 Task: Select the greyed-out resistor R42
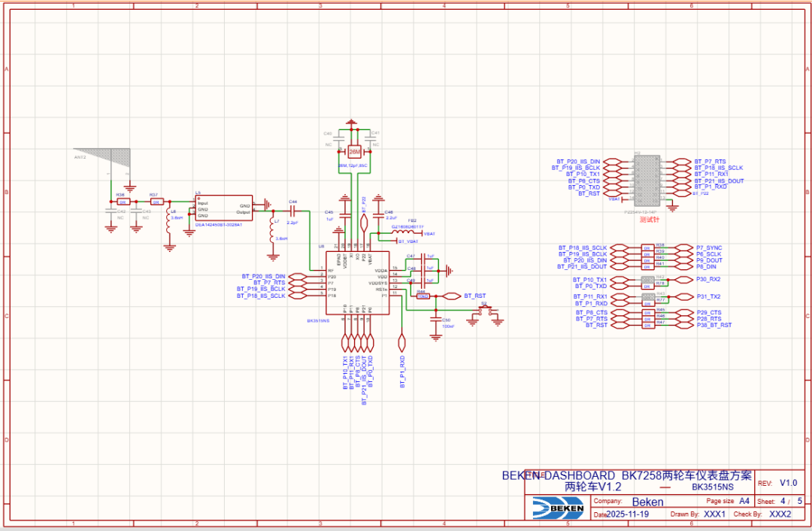(647, 280)
